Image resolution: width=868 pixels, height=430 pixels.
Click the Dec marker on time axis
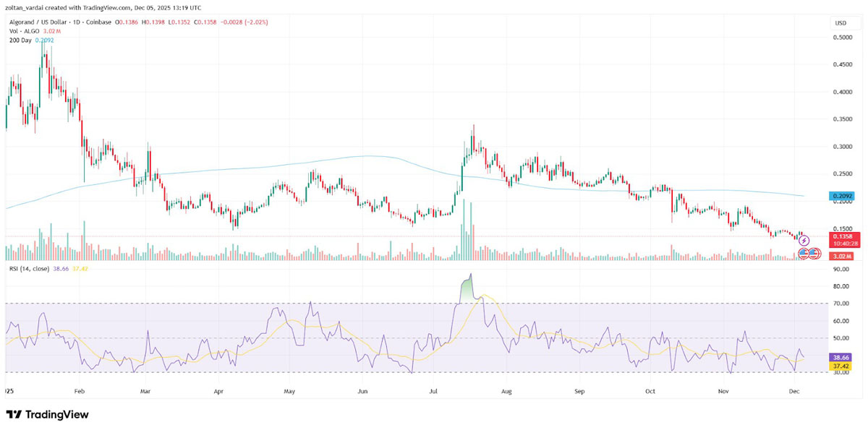point(794,391)
